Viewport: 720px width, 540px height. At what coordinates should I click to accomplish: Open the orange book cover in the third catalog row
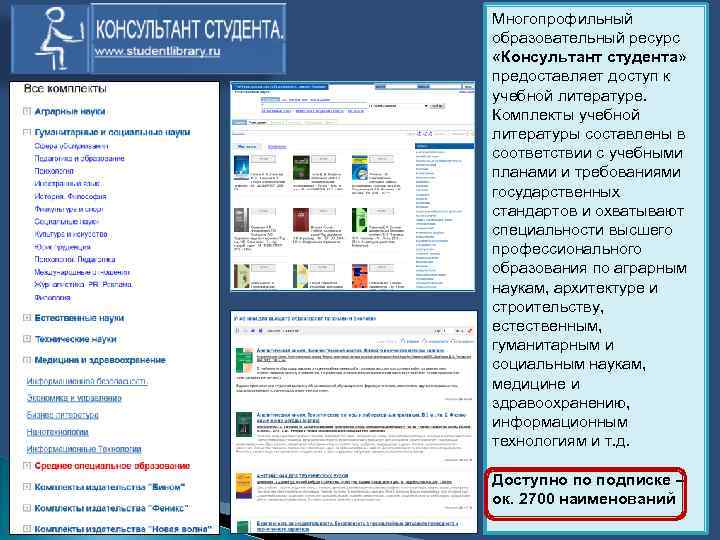pos(360,276)
